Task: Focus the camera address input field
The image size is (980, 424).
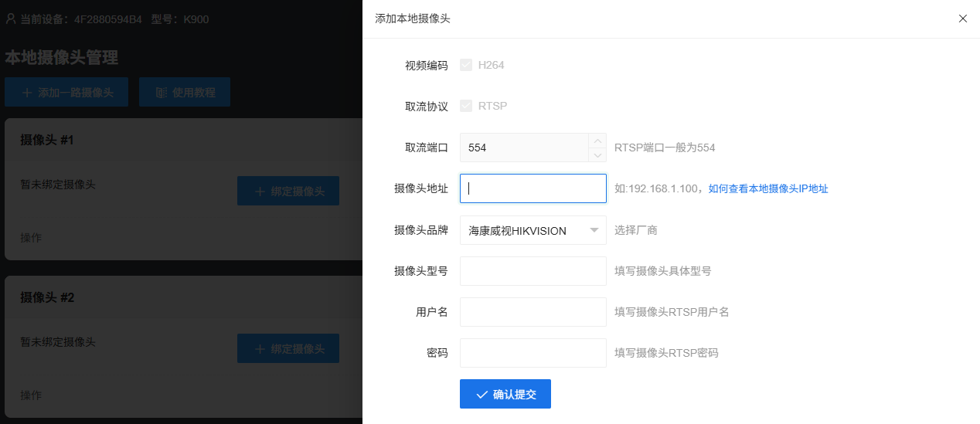Action: tap(533, 188)
